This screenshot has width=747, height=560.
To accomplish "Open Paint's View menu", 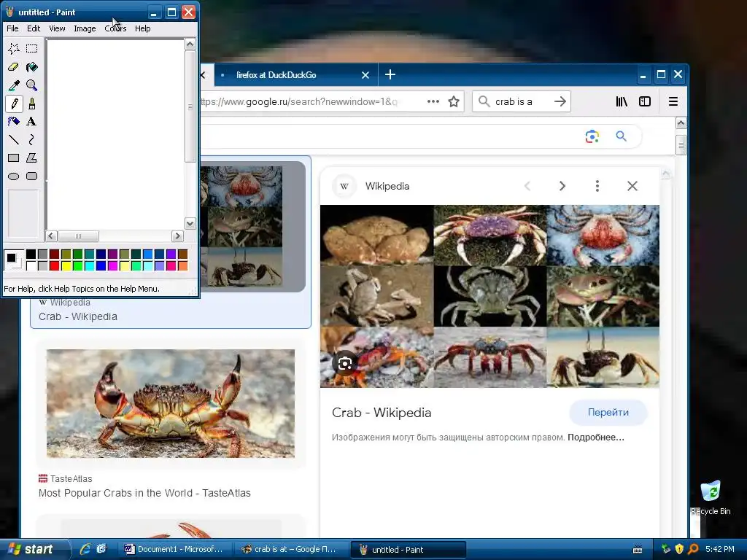I will click(57, 28).
